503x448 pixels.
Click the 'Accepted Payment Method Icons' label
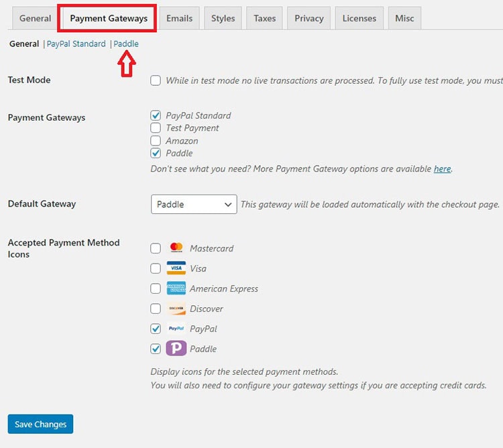tap(64, 248)
